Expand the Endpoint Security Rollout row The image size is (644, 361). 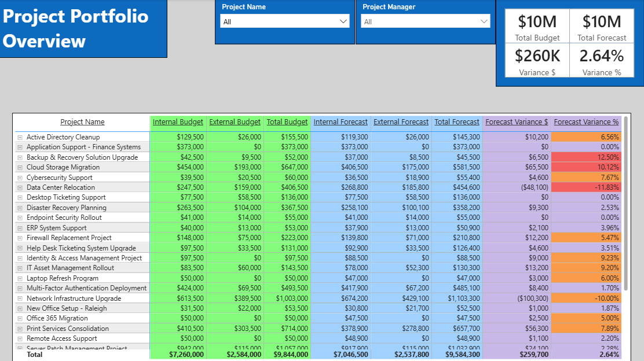(20, 218)
